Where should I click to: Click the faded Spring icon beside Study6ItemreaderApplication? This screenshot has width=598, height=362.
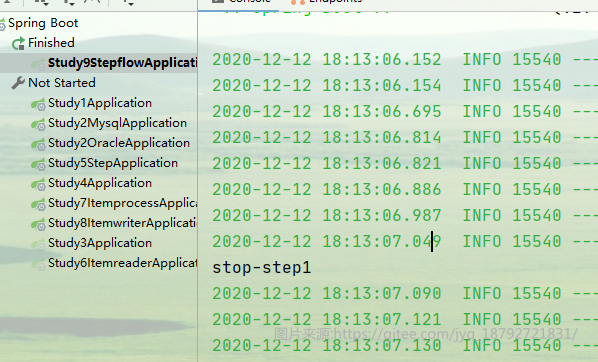point(38,264)
